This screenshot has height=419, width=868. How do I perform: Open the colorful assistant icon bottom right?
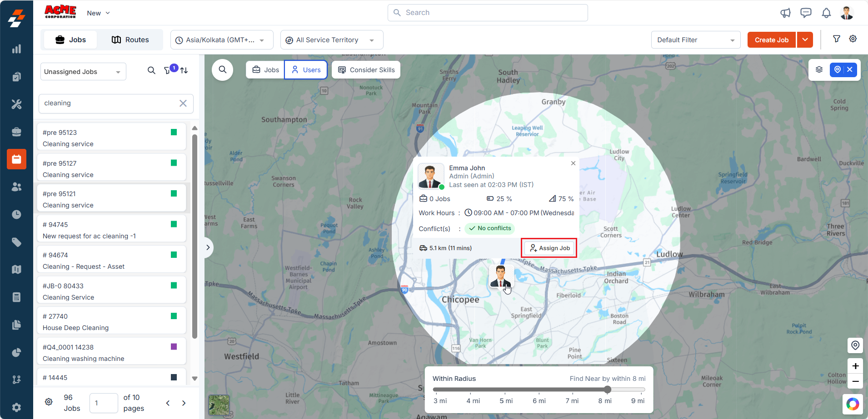click(x=853, y=404)
